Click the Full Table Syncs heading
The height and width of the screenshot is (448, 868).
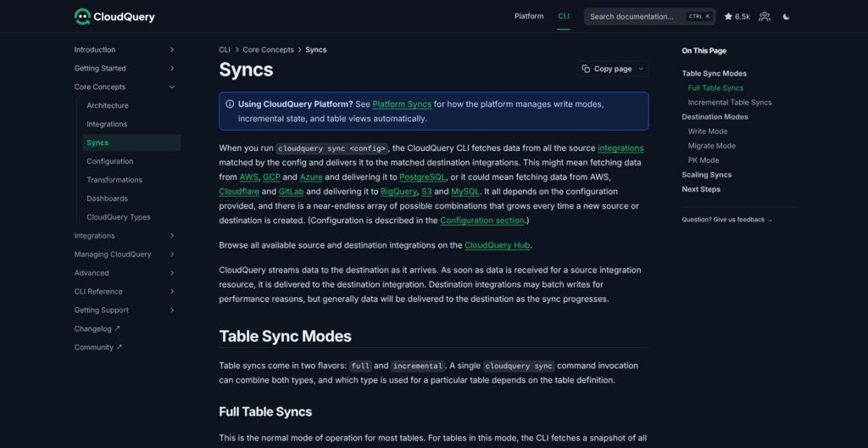tap(265, 412)
